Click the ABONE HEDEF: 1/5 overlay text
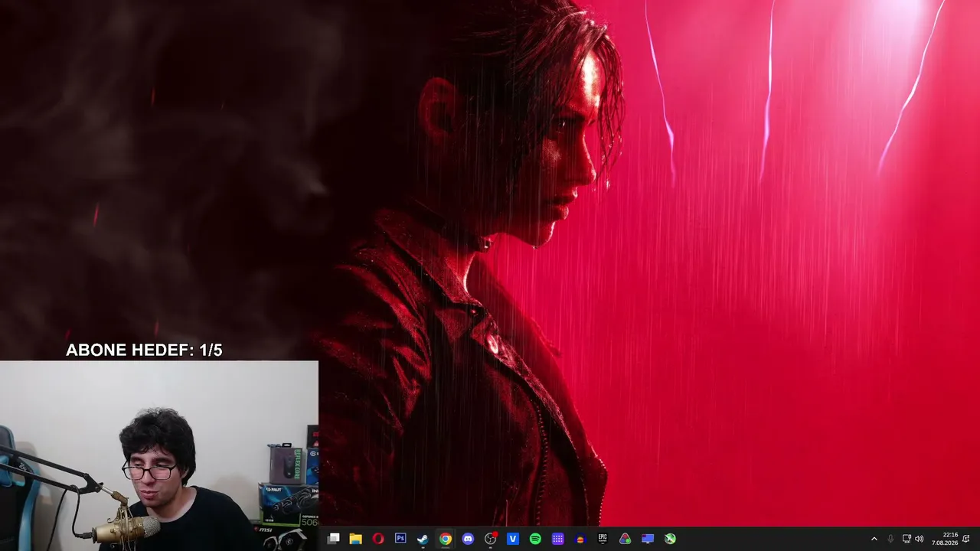 point(144,350)
